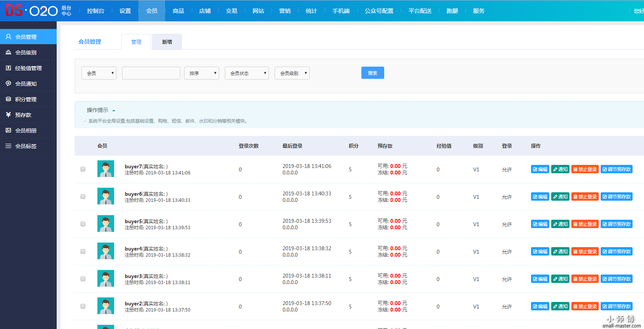
Task: Adjust buyer5 deposit with 调节预存款
Action: (617, 224)
